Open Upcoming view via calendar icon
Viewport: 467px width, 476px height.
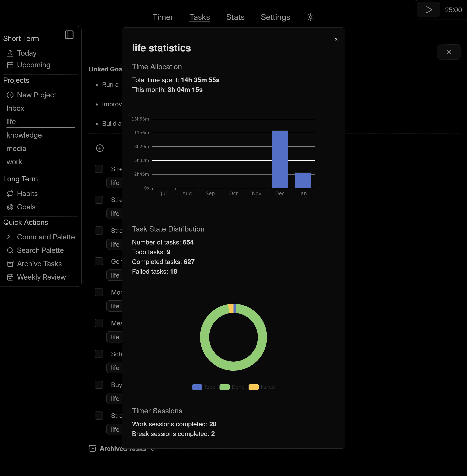pos(10,65)
